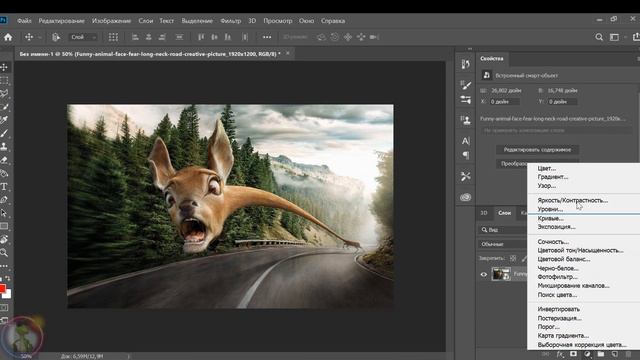Open the Paragraph panel icon

pos(465,155)
